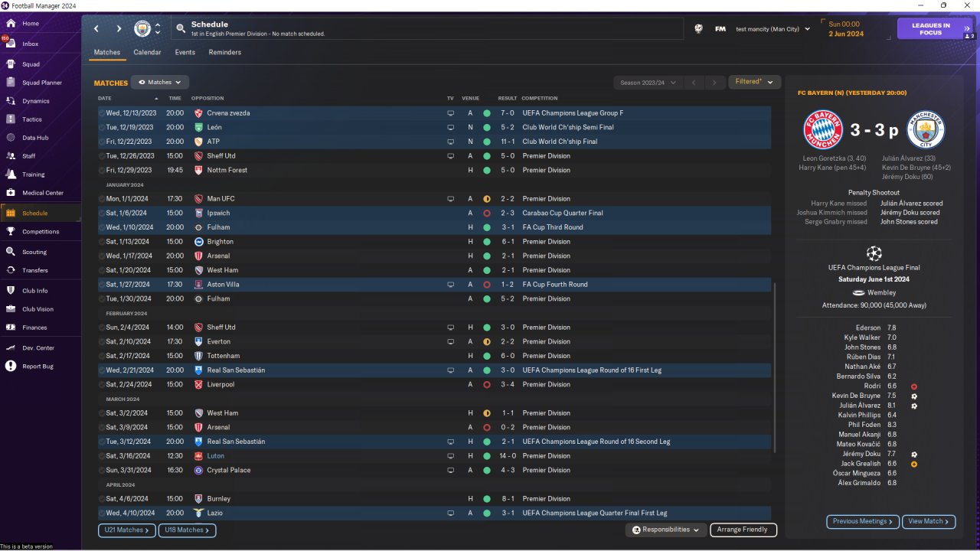Click Previous Meetings button
The height and width of the screenshot is (551, 980).
pos(863,521)
